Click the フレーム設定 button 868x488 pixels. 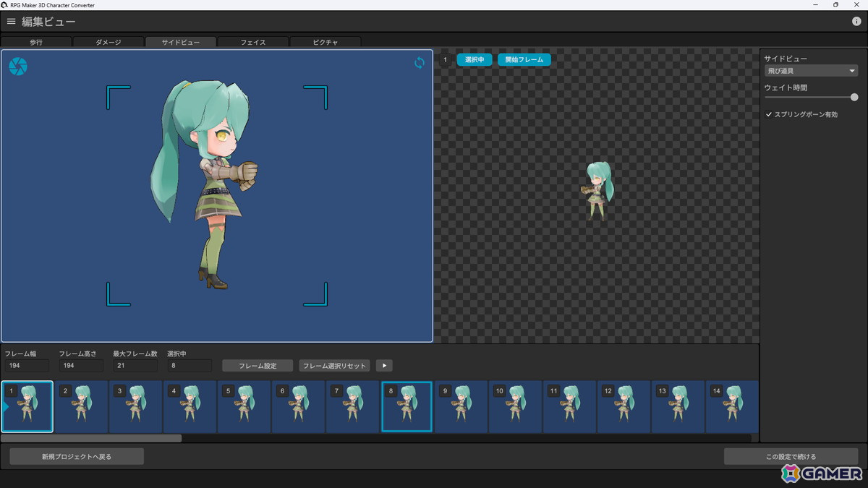[258, 366]
